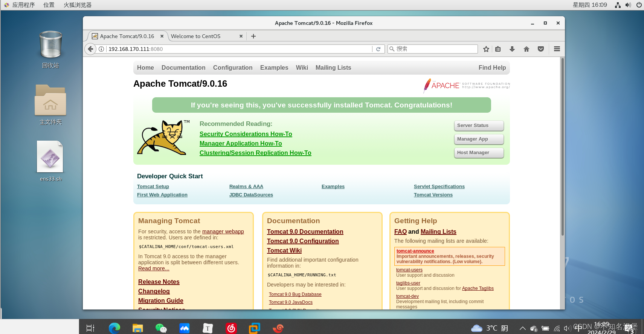Screen dimensions: 644x334
Task: Open the manager webapp link
Action: (x=223, y=231)
